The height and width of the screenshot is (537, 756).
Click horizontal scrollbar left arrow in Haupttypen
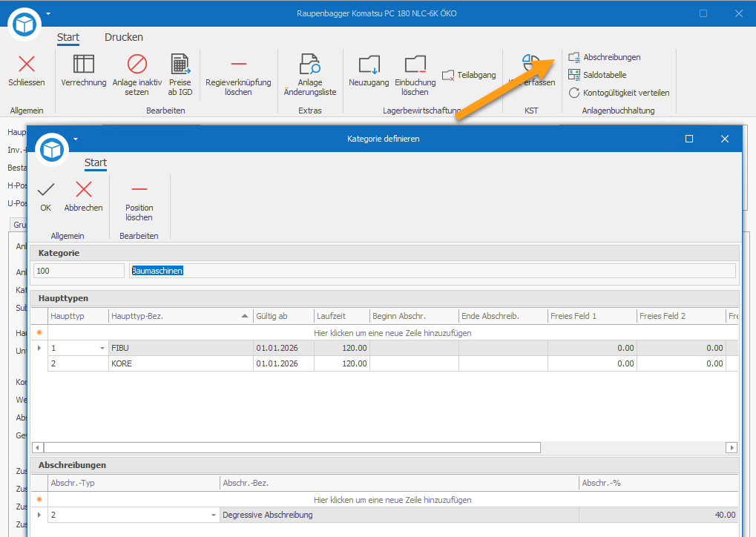click(38, 448)
